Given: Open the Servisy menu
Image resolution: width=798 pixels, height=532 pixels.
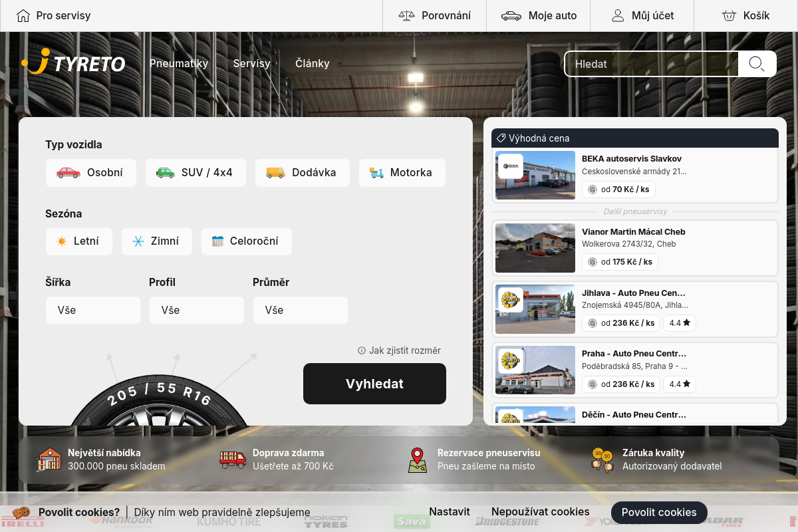Looking at the screenshot, I should point(251,64).
